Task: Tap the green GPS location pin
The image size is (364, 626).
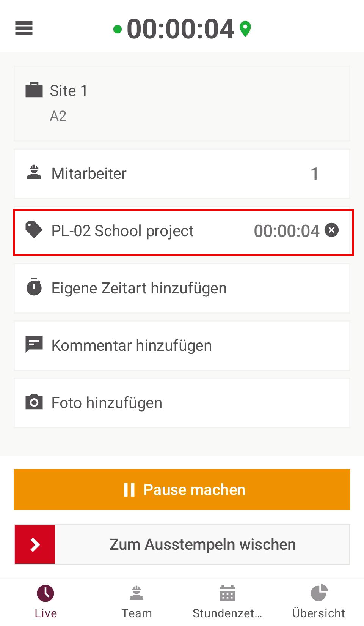Action: pyautogui.click(x=245, y=29)
